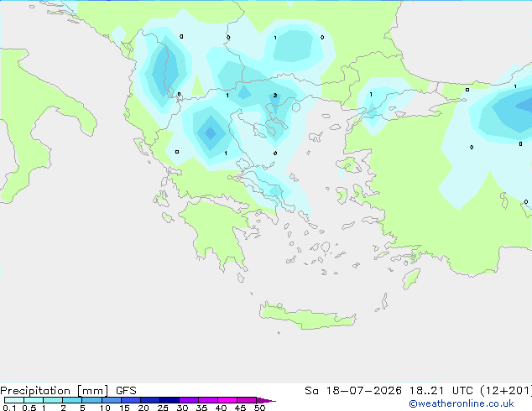Click the 'Precipitation [mm]' title text
This screenshot has width=532, height=411.
[x=54, y=391]
